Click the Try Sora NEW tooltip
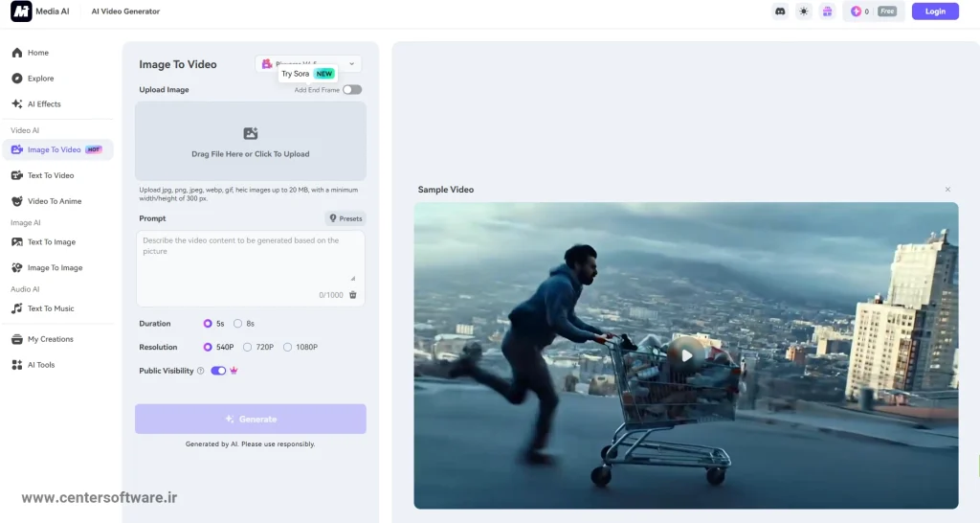This screenshot has height=523, width=980. tap(307, 74)
